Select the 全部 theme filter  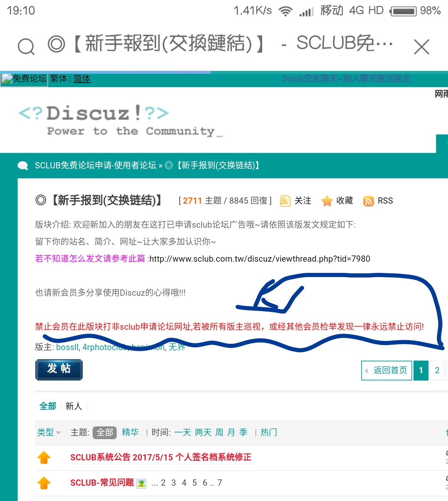[x=105, y=433]
